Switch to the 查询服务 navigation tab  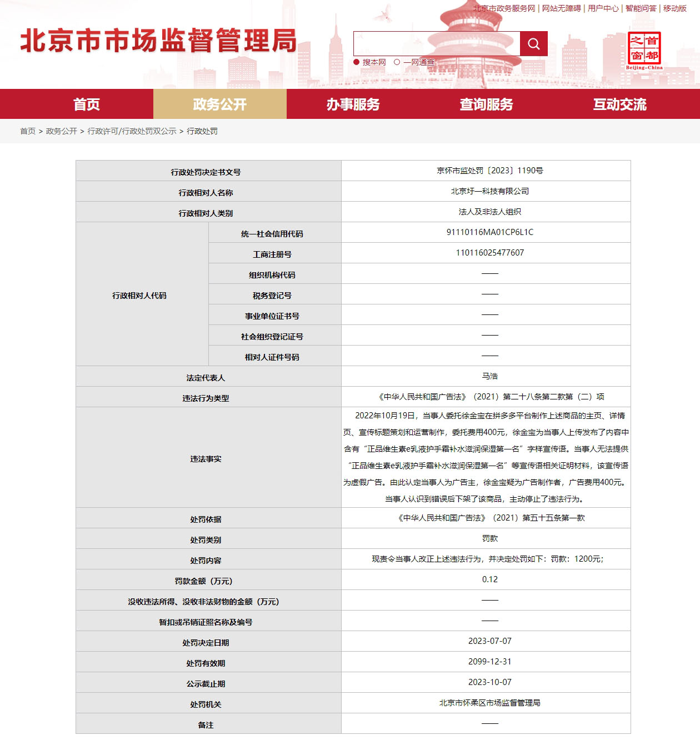(487, 104)
